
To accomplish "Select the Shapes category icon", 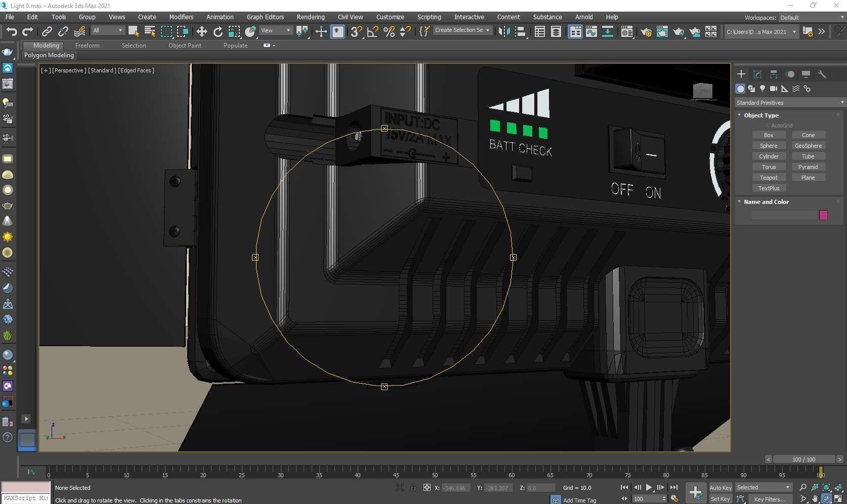I will (x=751, y=89).
